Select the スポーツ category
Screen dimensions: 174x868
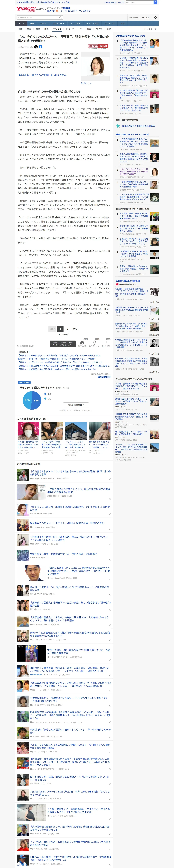click(70, 29)
